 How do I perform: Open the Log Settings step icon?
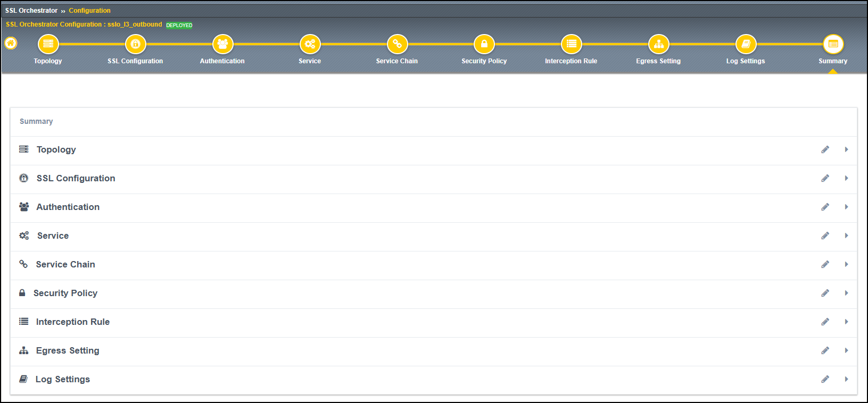[x=746, y=44]
